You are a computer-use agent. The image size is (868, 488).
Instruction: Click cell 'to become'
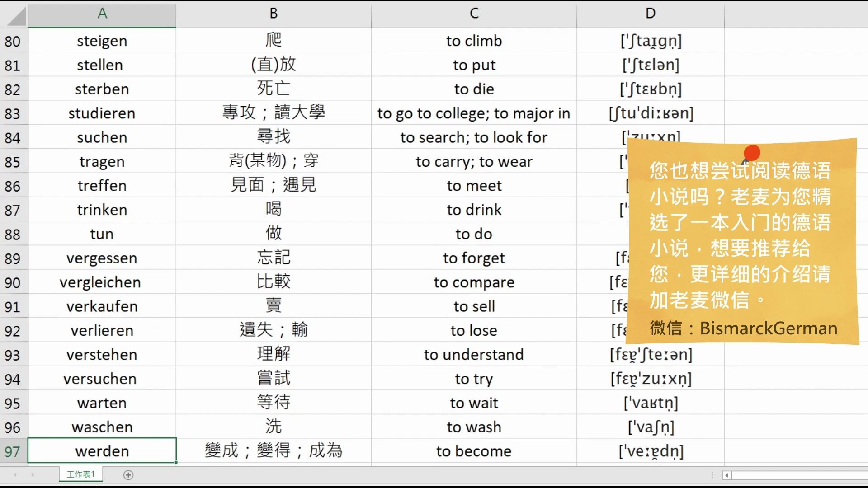coord(474,451)
